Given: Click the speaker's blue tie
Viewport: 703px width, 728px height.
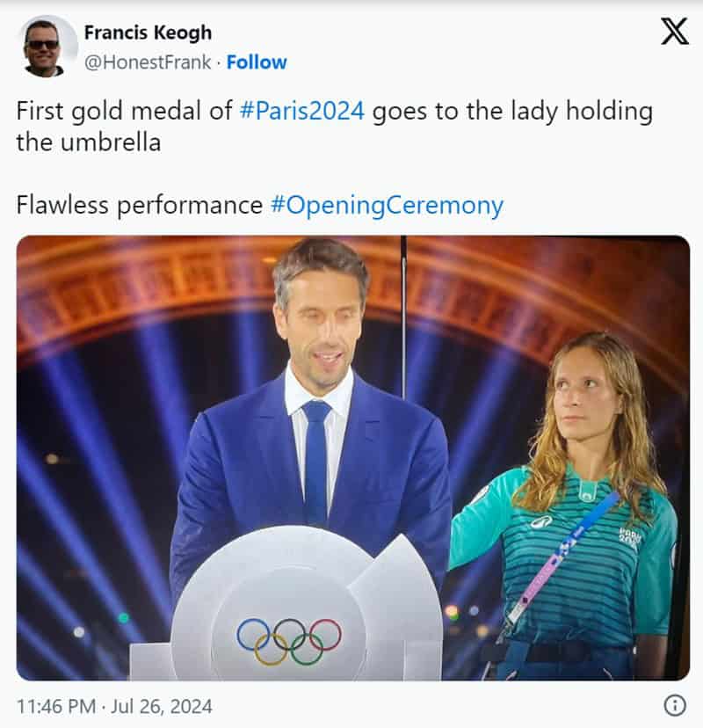Looking at the screenshot, I should (x=316, y=462).
